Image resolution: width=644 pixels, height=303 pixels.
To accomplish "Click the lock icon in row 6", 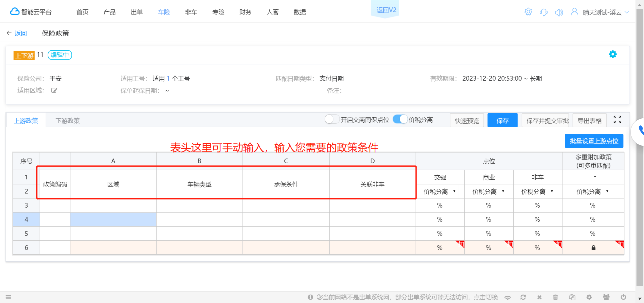I will [593, 248].
